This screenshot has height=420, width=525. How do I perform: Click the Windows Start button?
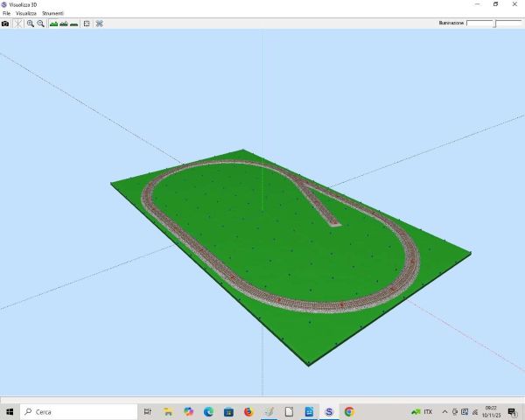pos(9,411)
